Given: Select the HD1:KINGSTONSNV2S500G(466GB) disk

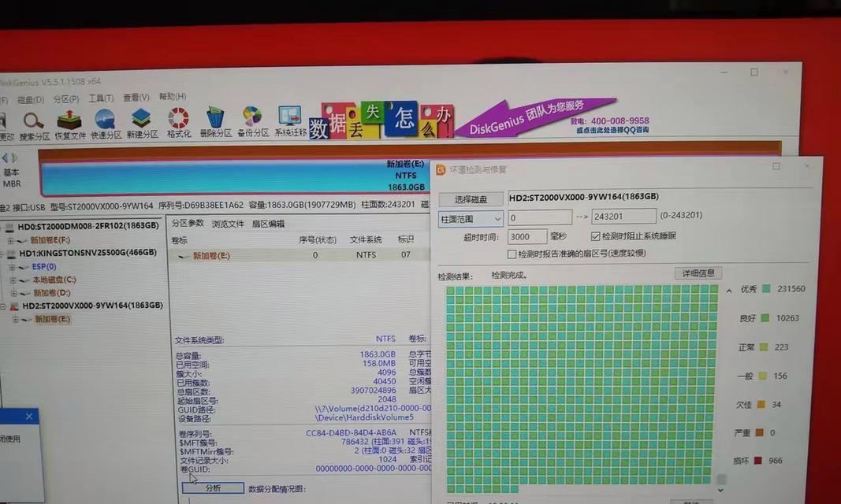Looking at the screenshot, I should click(x=87, y=252).
